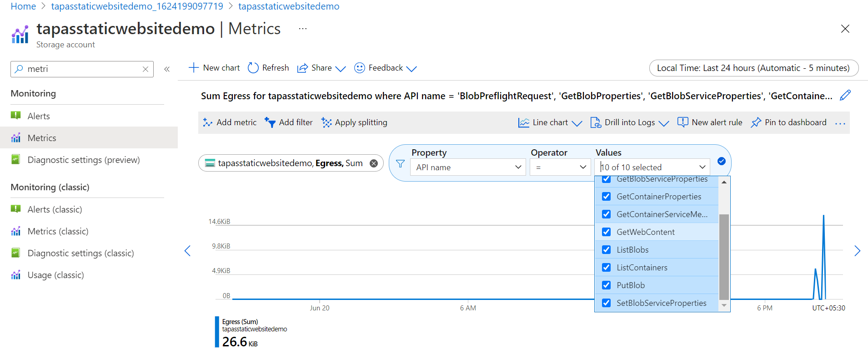868x350 pixels.
Task: Click the values list scroll up arrow
Action: pos(724,182)
